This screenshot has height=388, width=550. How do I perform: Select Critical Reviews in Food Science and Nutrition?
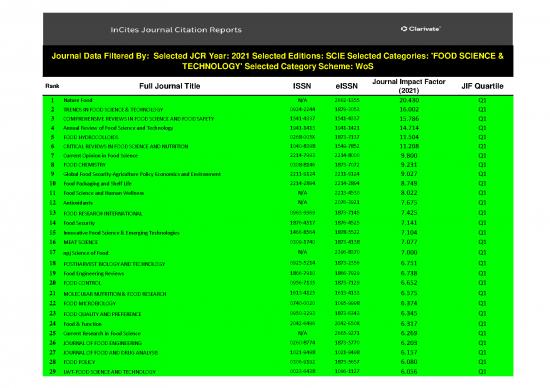point(126,146)
